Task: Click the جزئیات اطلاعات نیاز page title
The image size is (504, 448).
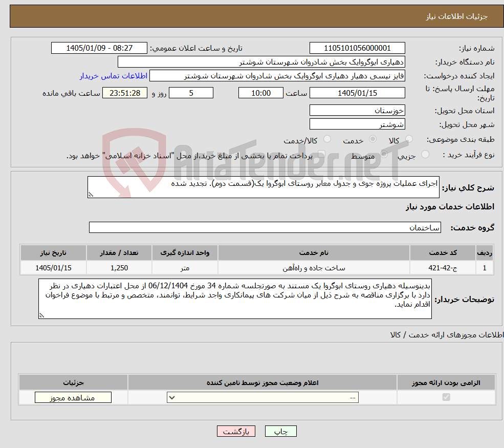Action: [x=456, y=16]
